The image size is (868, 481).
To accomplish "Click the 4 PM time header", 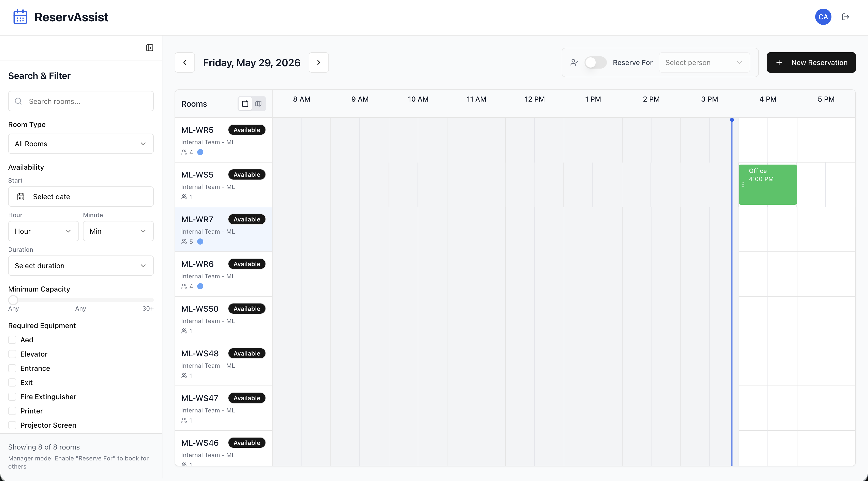I will (x=767, y=99).
